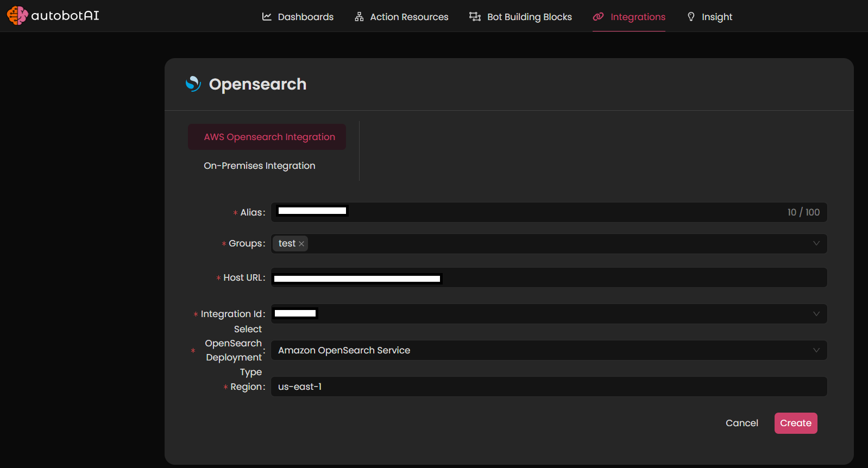Click the Groups field label
This screenshot has width=868, height=468.
click(247, 243)
